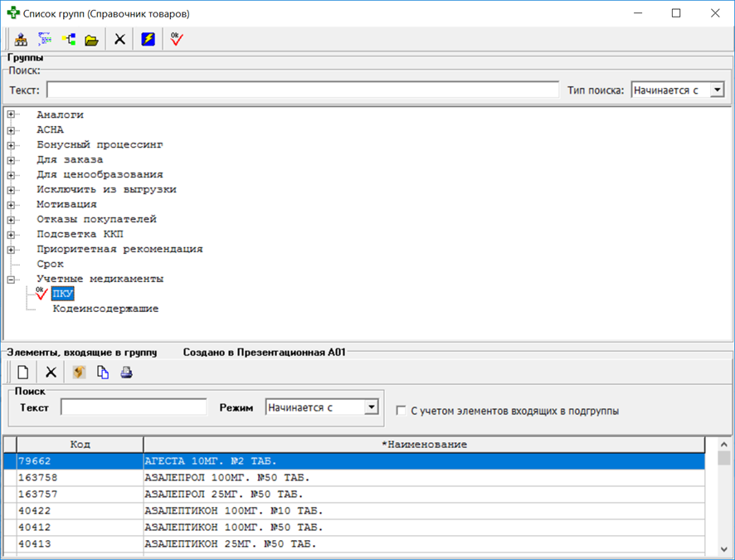Expand the 'Приоритетная рекомендация' node
Image resolution: width=735 pixels, height=560 pixels.
(11, 250)
